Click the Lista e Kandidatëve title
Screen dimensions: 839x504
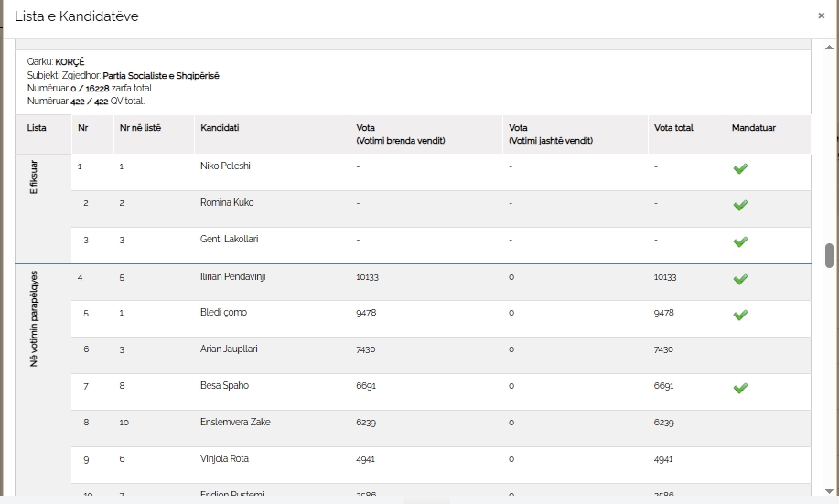click(77, 16)
